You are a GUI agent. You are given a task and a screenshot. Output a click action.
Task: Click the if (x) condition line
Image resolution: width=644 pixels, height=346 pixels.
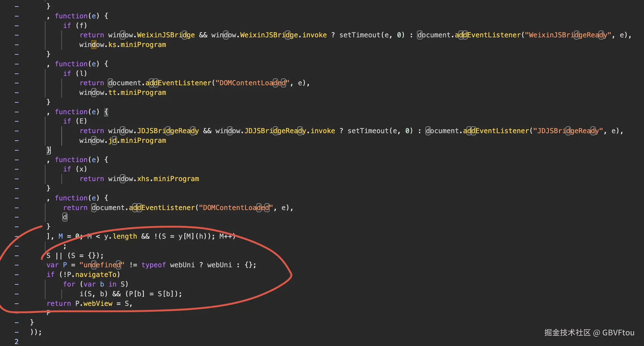pos(75,169)
